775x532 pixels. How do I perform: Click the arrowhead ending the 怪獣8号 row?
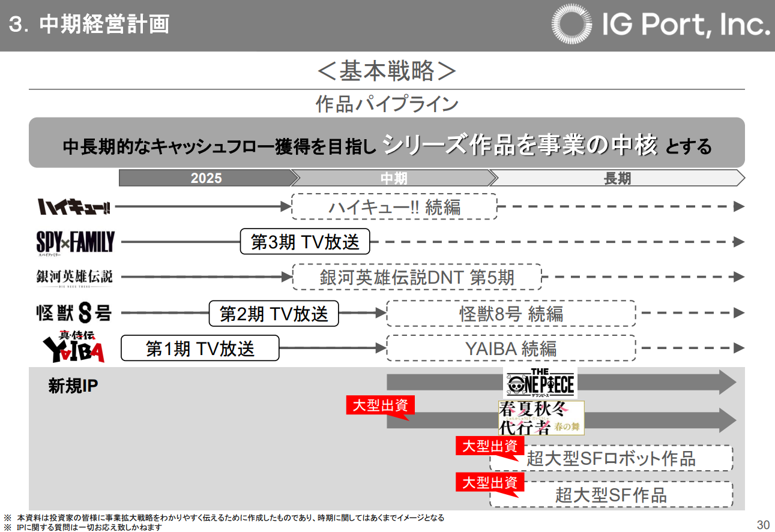(740, 313)
